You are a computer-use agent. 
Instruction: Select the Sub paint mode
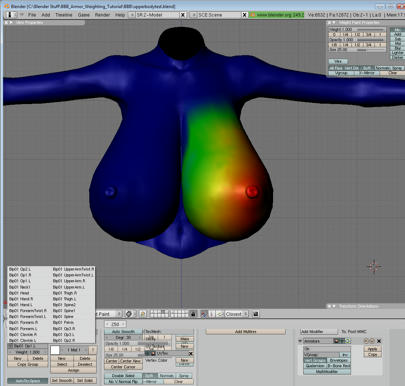tap(397, 39)
